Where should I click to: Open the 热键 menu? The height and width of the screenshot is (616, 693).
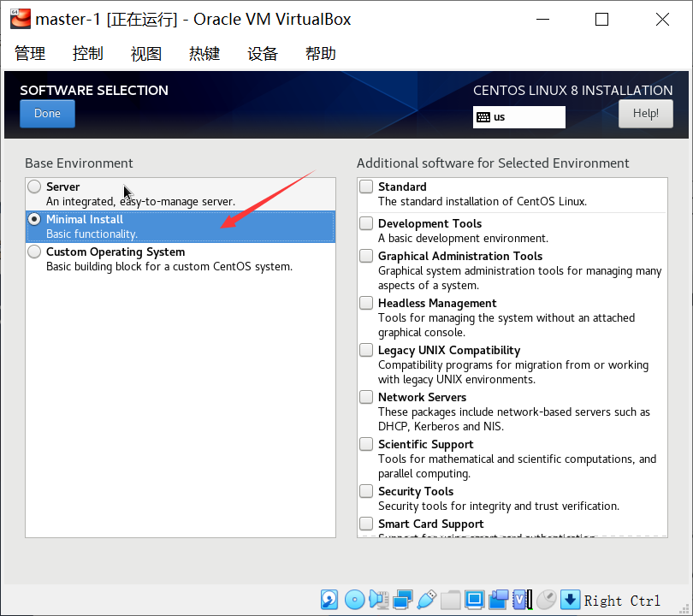pos(204,53)
